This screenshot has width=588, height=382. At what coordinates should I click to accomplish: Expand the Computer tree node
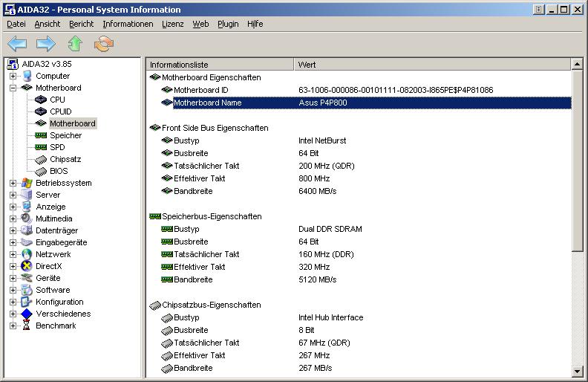[x=13, y=76]
